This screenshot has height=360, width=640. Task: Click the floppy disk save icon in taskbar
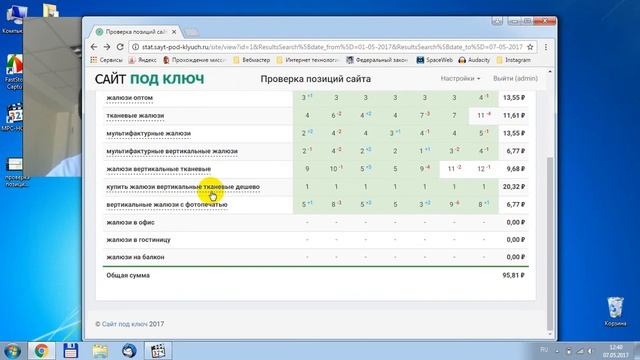71,351
